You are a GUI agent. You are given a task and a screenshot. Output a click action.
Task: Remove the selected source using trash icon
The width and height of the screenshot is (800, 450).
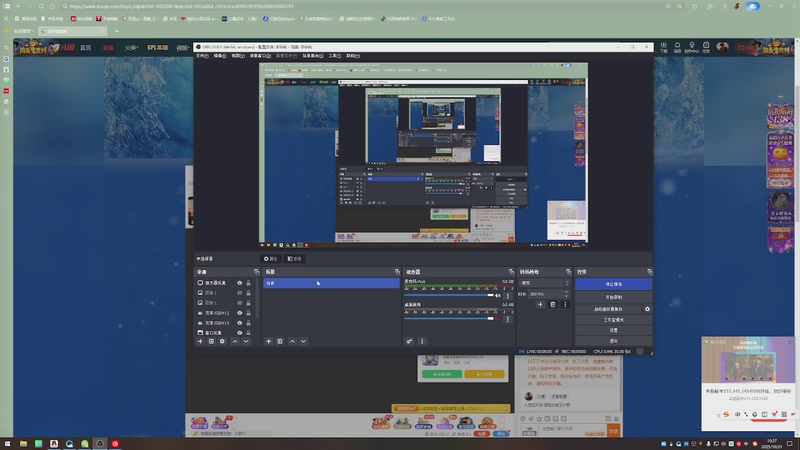pyautogui.click(x=211, y=341)
